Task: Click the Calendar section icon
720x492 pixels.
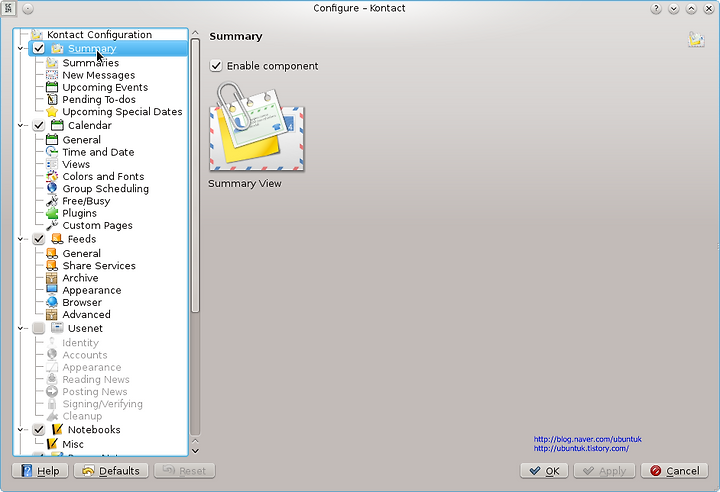Action: coord(57,125)
